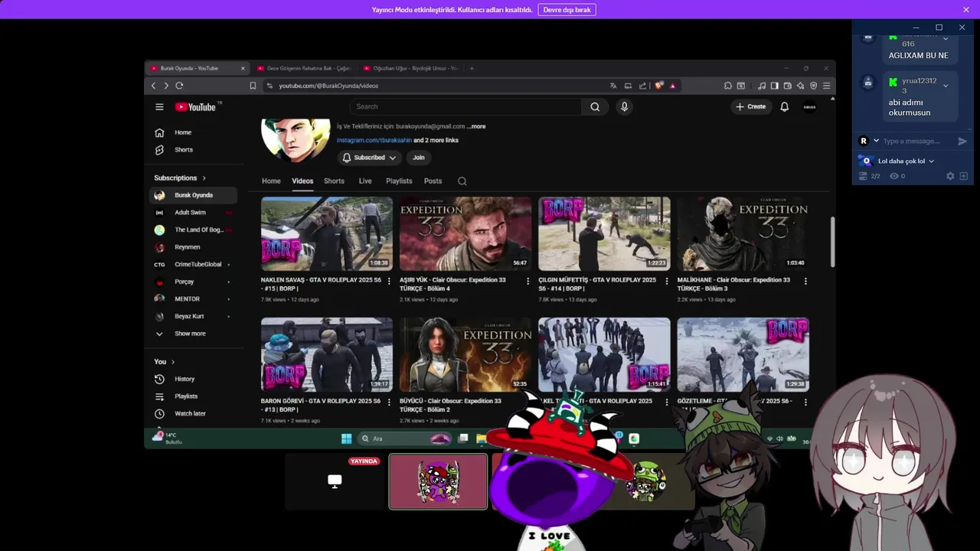Reload the YouTube page

tap(179, 86)
